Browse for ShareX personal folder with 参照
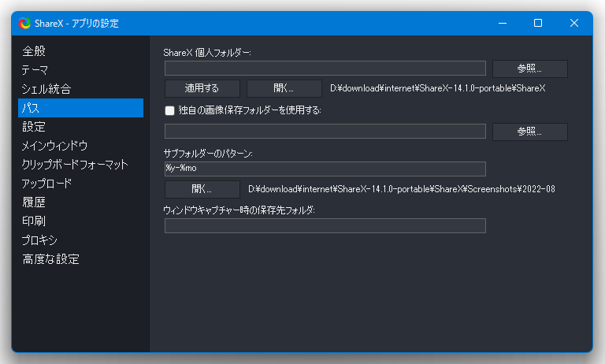The height and width of the screenshot is (364, 605). pyautogui.click(x=529, y=69)
